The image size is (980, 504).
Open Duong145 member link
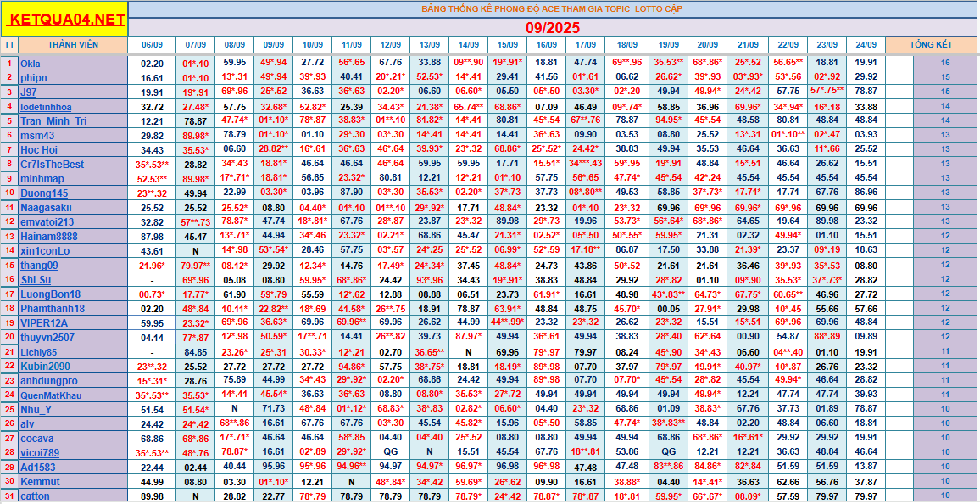pyautogui.click(x=44, y=193)
